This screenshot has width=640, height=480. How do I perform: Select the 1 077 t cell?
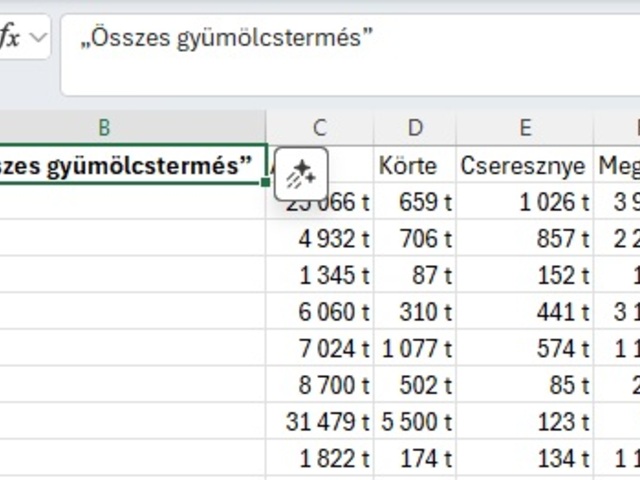(x=415, y=349)
